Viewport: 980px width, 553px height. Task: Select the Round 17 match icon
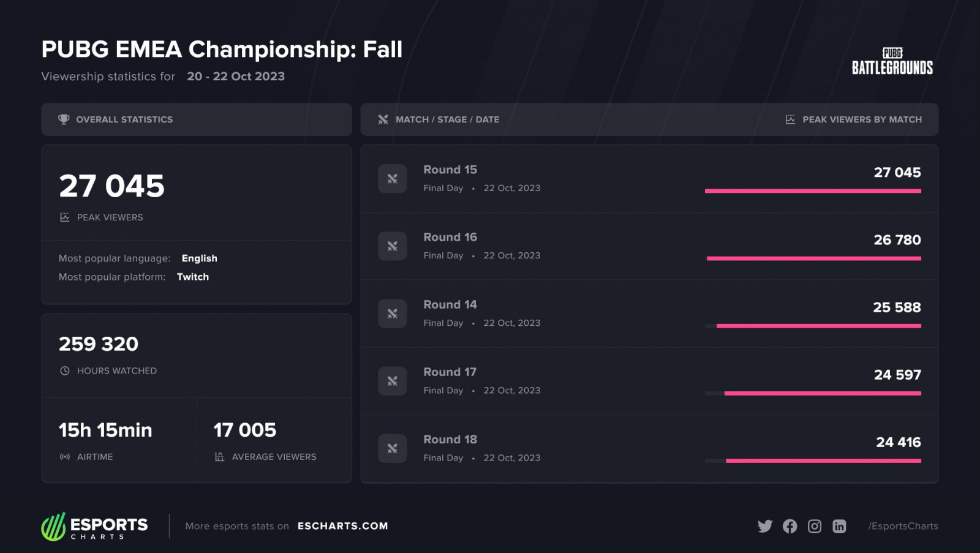tap(392, 381)
